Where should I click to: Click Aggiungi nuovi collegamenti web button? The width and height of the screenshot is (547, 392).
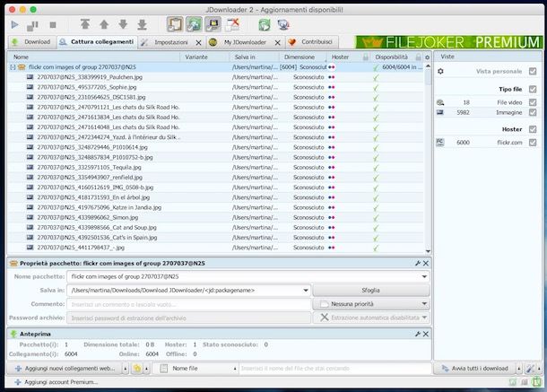66,369
